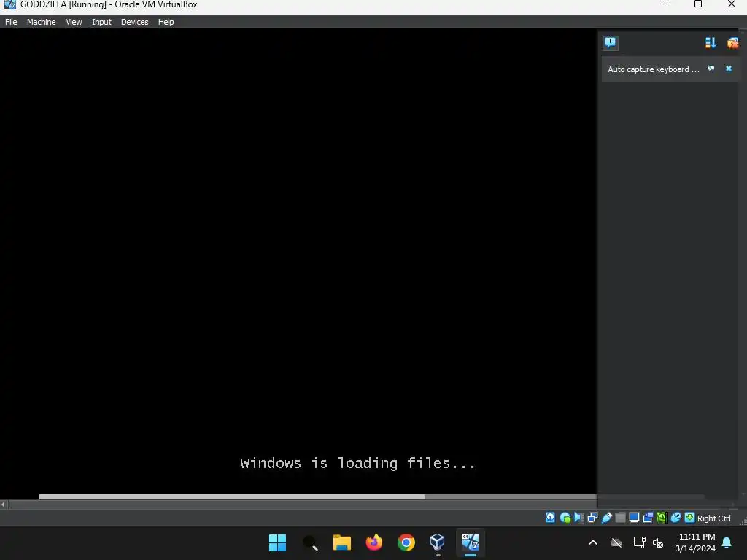Viewport: 747px width, 560px height.
Task: Click the hard disk activity indicator
Action: click(x=550, y=518)
